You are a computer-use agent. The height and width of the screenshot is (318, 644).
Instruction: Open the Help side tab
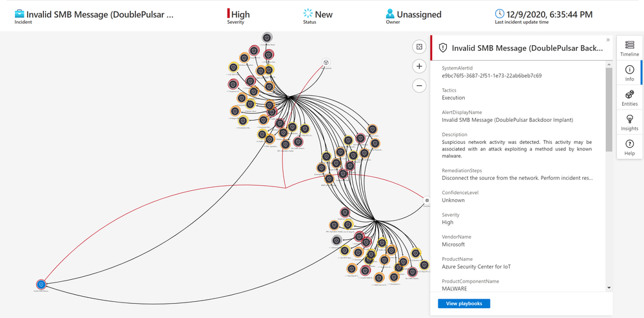tap(629, 146)
